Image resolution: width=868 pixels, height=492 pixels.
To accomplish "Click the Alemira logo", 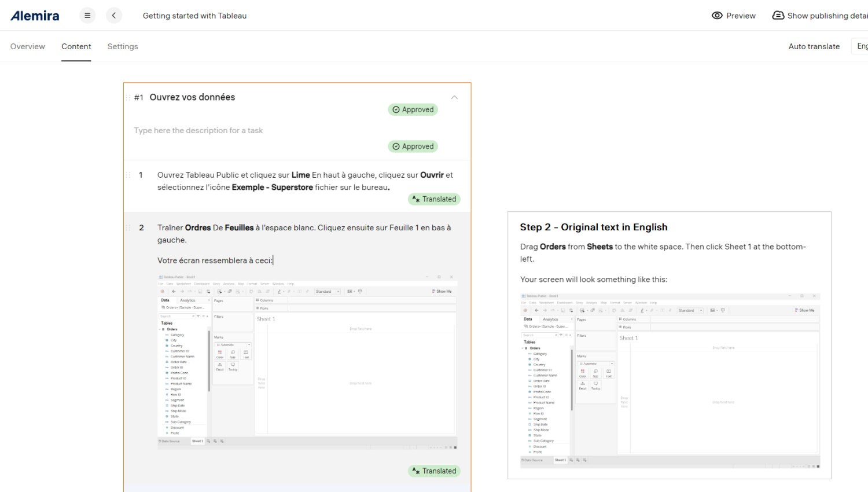I will 35,16.
